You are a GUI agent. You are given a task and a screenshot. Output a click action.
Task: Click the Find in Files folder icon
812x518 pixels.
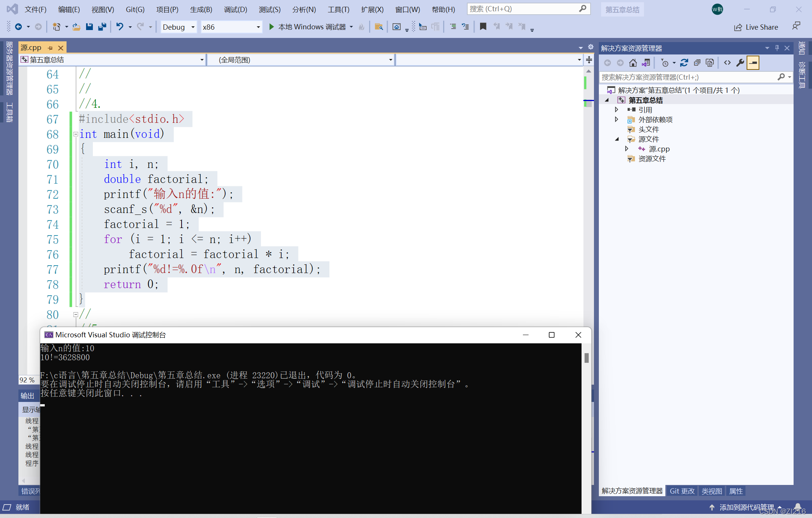coord(379,27)
